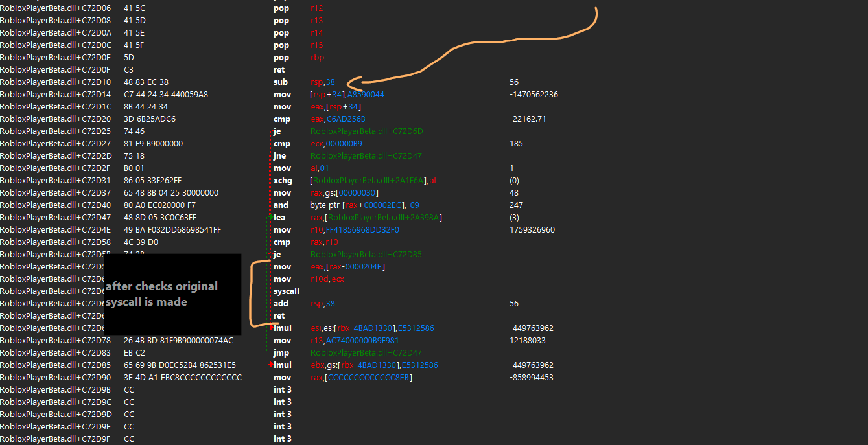Click bytes '75 18'
This screenshot has height=445, width=868.
pos(134,156)
